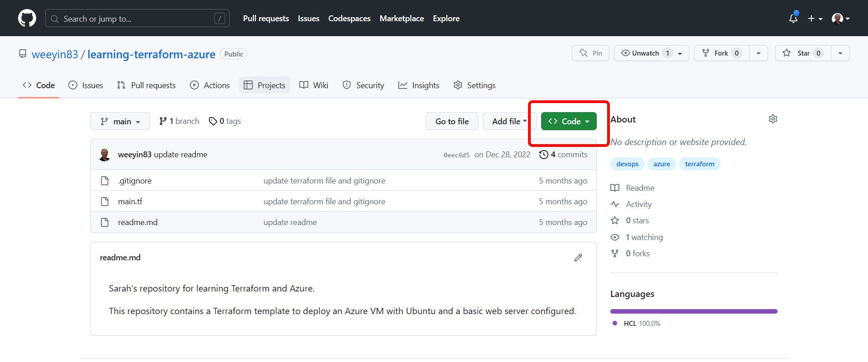The width and height of the screenshot is (868, 362).
Task: Click the commit author avatar
Action: 105,155
